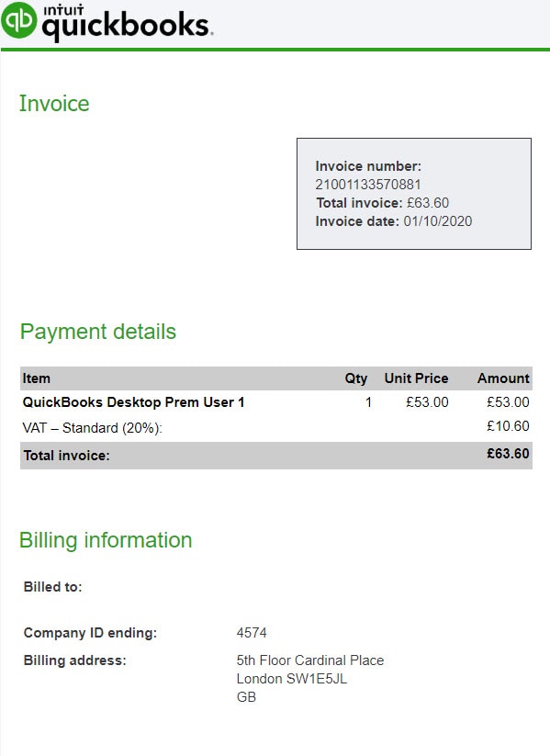
Task: Click the VAT – Standard (20%) row label
Action: click(93, 428)
